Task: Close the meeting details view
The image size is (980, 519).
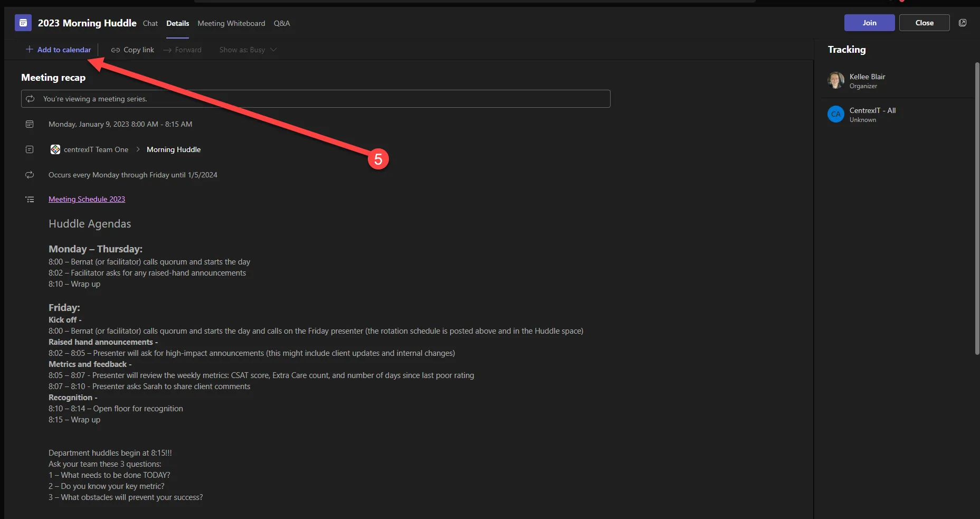Action: click(924, 23)
